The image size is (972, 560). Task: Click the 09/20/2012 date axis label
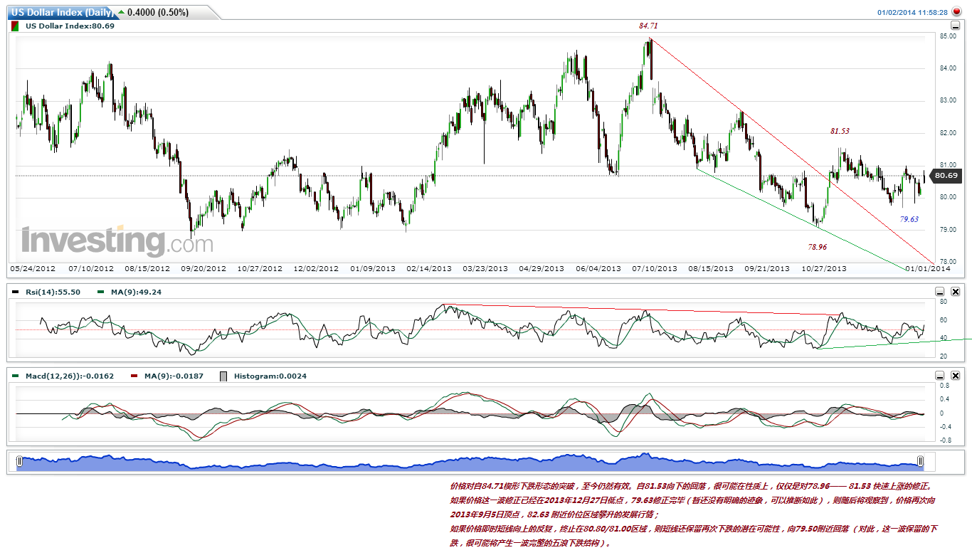[x=203, y=269]
